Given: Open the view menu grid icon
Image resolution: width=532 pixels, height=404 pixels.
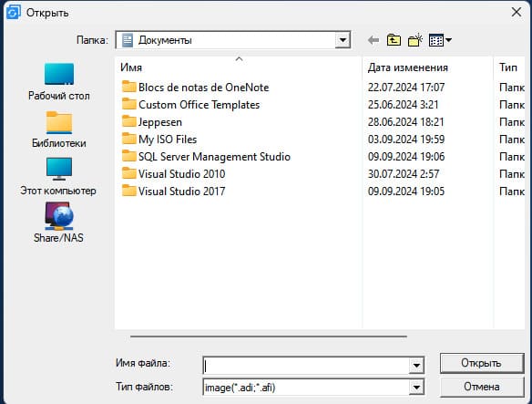Looking at the screenshot, I should (440, 40).
